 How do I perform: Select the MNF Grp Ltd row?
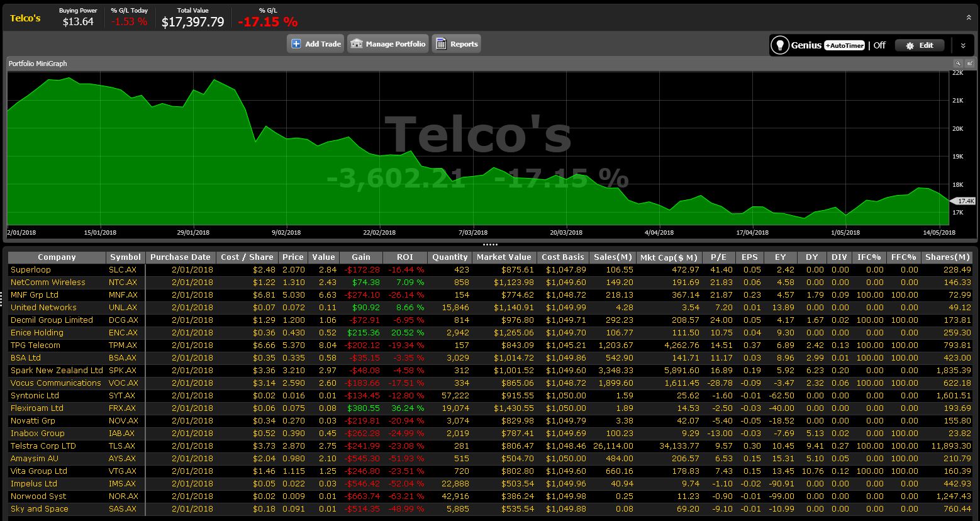491,294
